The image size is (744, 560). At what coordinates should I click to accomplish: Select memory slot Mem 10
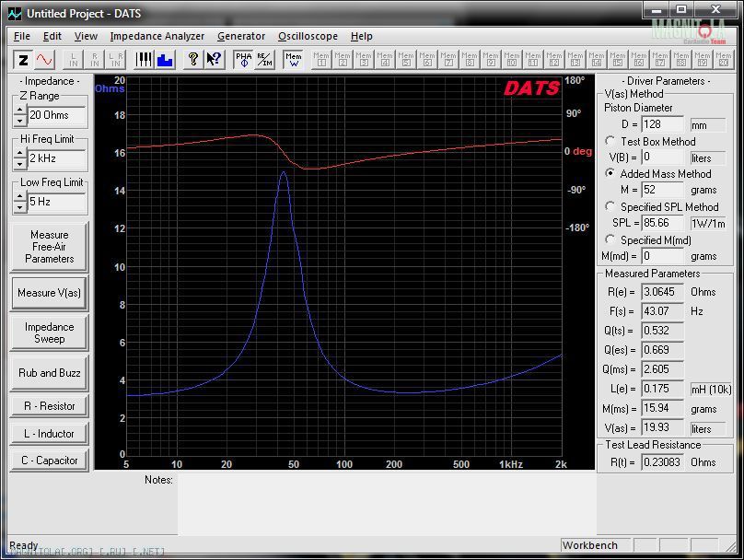coord(512,60)
